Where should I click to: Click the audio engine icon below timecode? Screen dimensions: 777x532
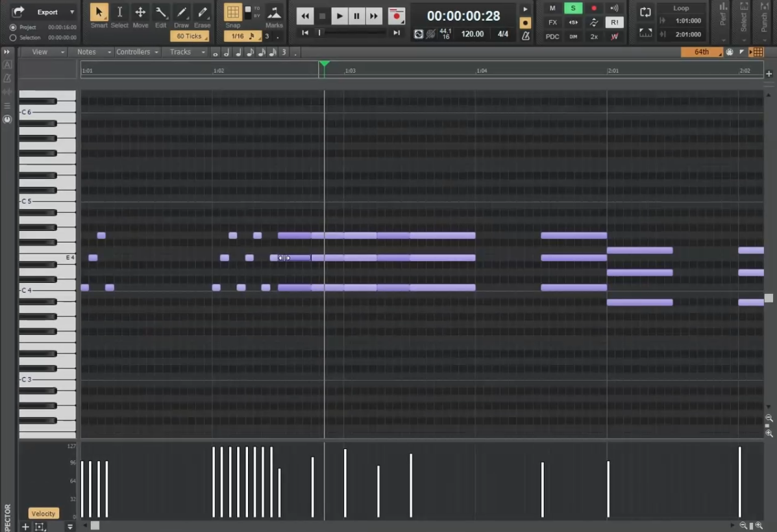point(419,34)
